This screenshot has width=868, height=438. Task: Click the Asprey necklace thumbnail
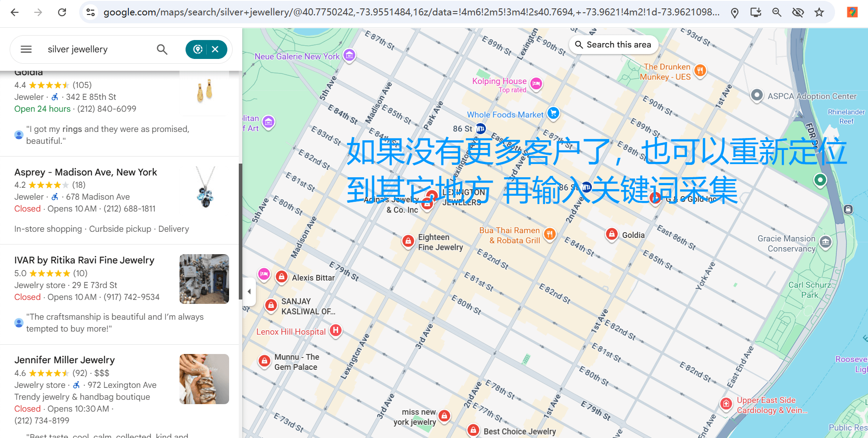click(x=204, y=187)
